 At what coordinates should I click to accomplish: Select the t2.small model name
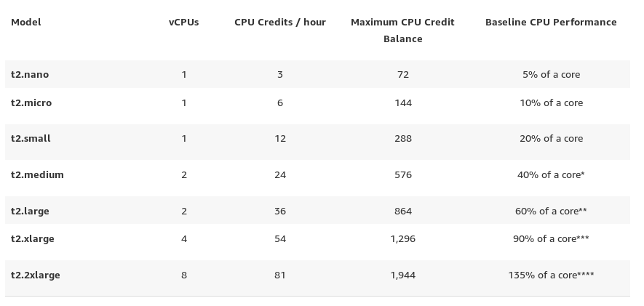pyautogui.click(x=31, y=138)
